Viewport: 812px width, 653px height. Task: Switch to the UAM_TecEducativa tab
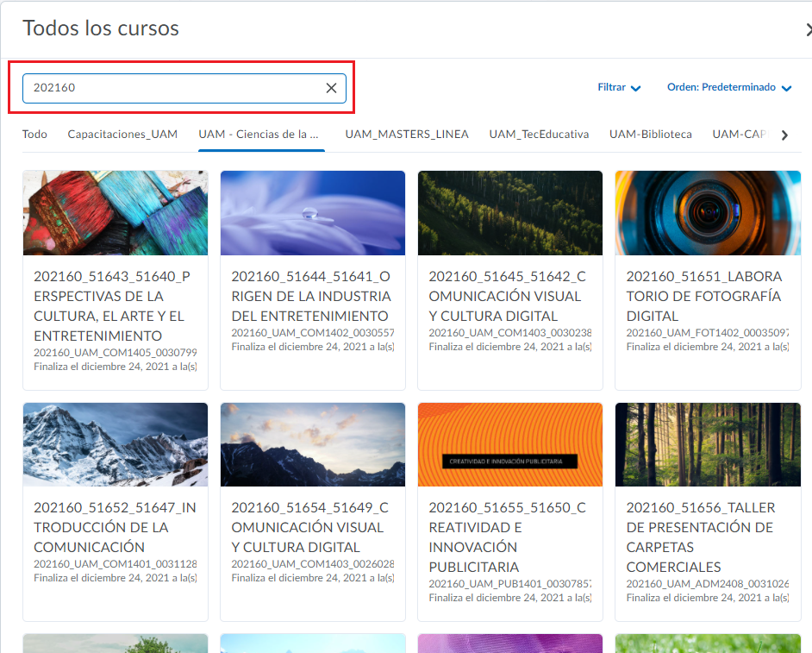(x=539, y=135)
